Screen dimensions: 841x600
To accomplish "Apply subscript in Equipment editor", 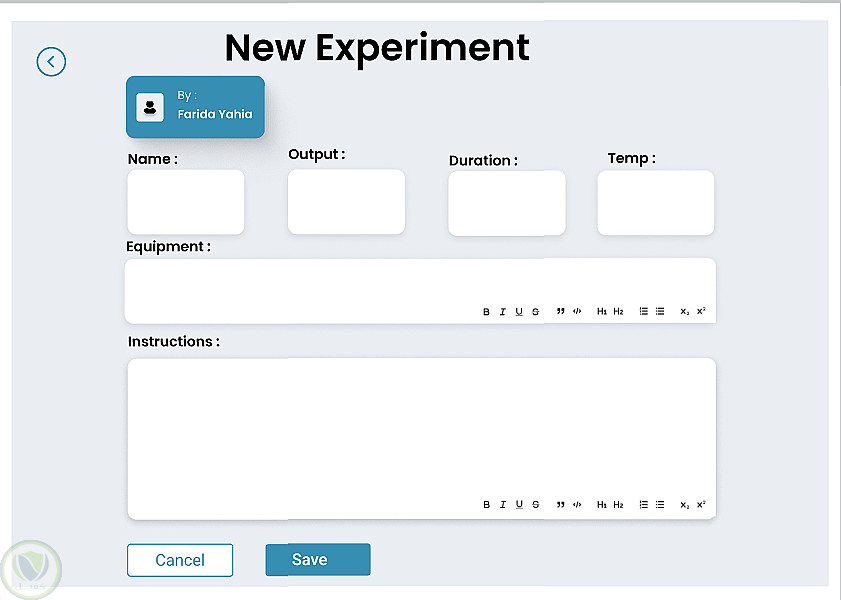I will point(685,312).
